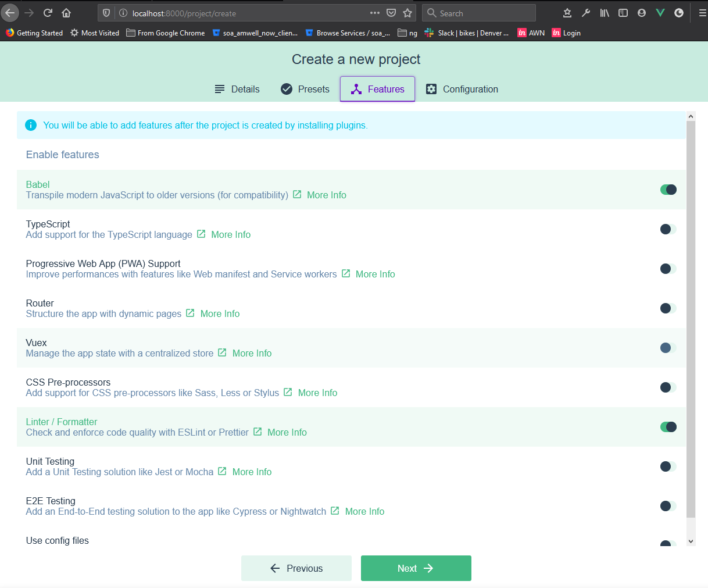The width and height of the screenshot is (708, 588).
Task: Click the features list scrollbar thumb
Action: tap(691, 319)
